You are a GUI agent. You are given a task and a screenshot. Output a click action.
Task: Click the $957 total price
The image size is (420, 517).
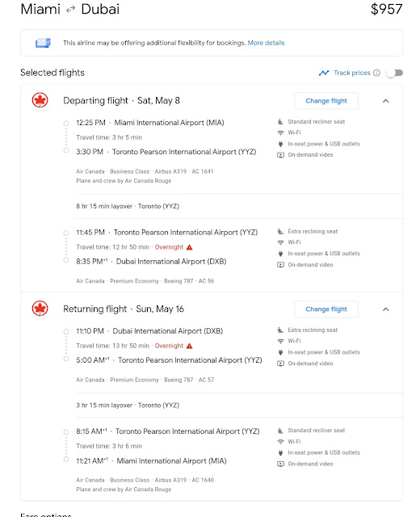386,9
